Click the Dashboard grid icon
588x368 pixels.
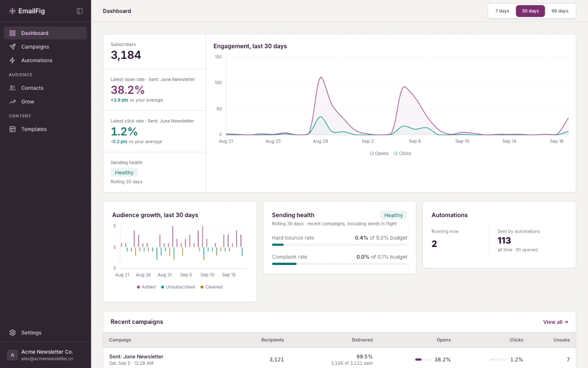coord(12,33)
